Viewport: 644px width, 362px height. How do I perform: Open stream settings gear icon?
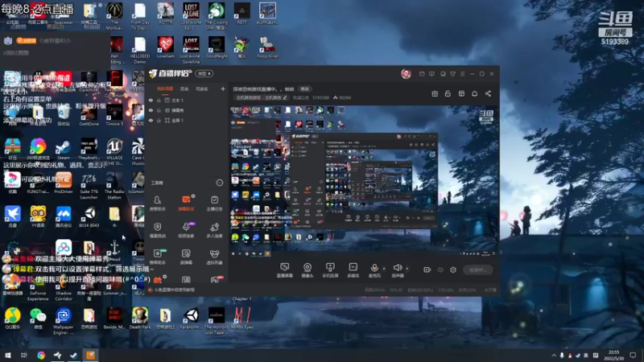453,269
